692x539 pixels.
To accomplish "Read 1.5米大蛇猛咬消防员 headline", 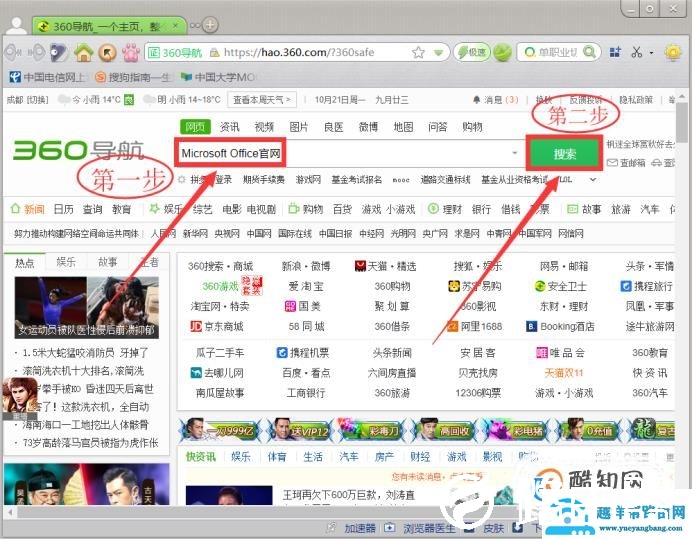I will [85, 353].
